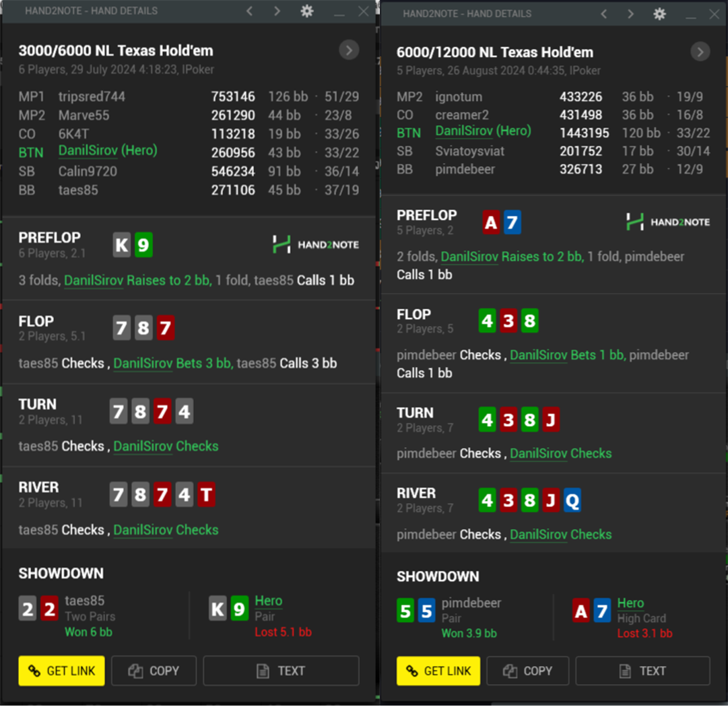
Task: Select pimdebeer in the right player list
Action: (465, 169)
